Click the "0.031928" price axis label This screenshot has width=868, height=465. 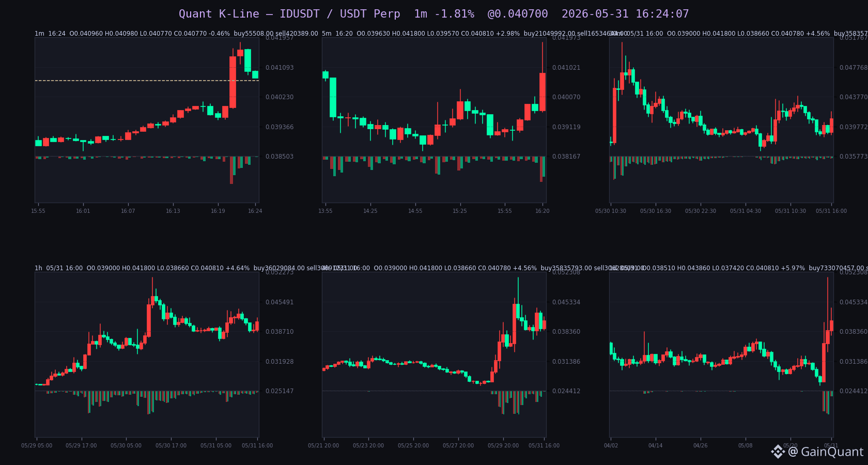click(x=280, y=362)
